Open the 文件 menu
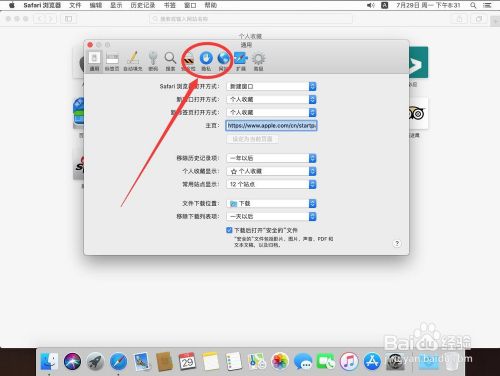This screenshot has width=500, height=376. point(75,5)
